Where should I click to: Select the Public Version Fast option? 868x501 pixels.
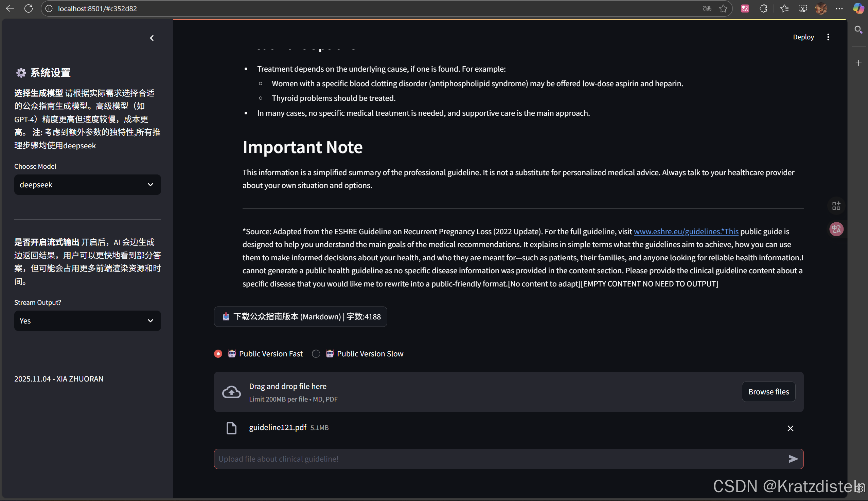pos(218,354)
